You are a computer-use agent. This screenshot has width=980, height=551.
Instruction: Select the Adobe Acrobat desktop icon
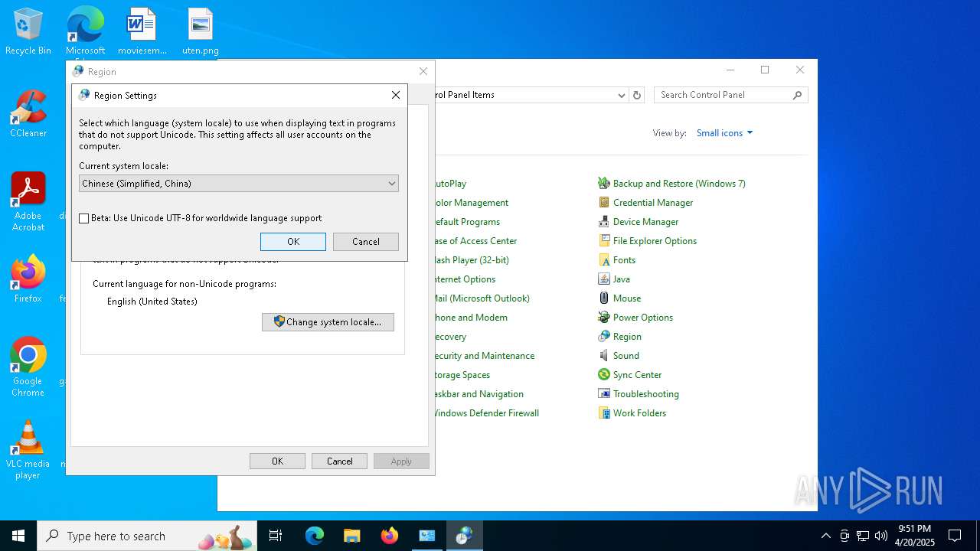(28, 202)
